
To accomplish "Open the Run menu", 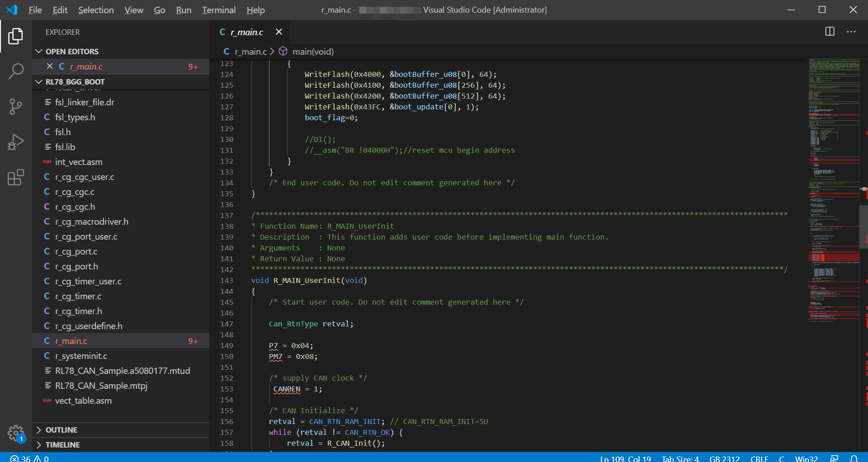I will click(x=184, y=10).
